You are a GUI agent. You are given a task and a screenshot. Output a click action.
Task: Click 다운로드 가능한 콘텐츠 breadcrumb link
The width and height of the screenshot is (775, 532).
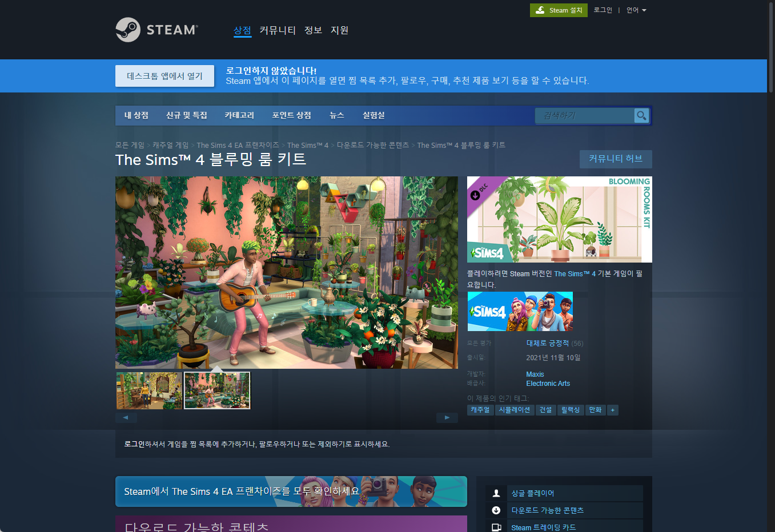click(x=373, y=145)
